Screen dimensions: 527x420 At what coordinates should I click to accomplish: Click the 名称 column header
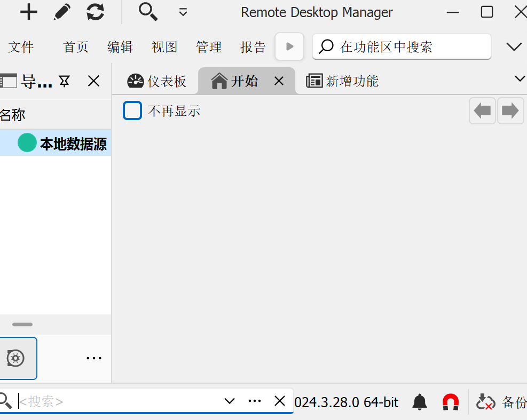[13, 115]
